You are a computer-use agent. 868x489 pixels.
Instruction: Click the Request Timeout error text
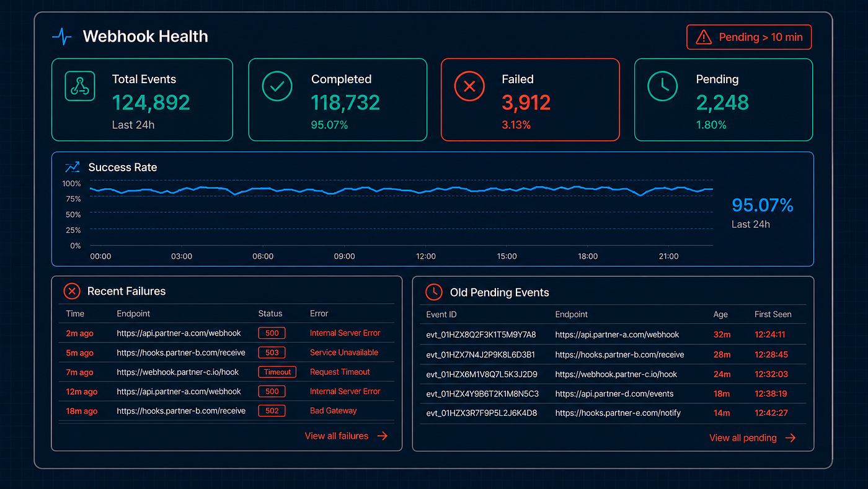coord(340,372)
